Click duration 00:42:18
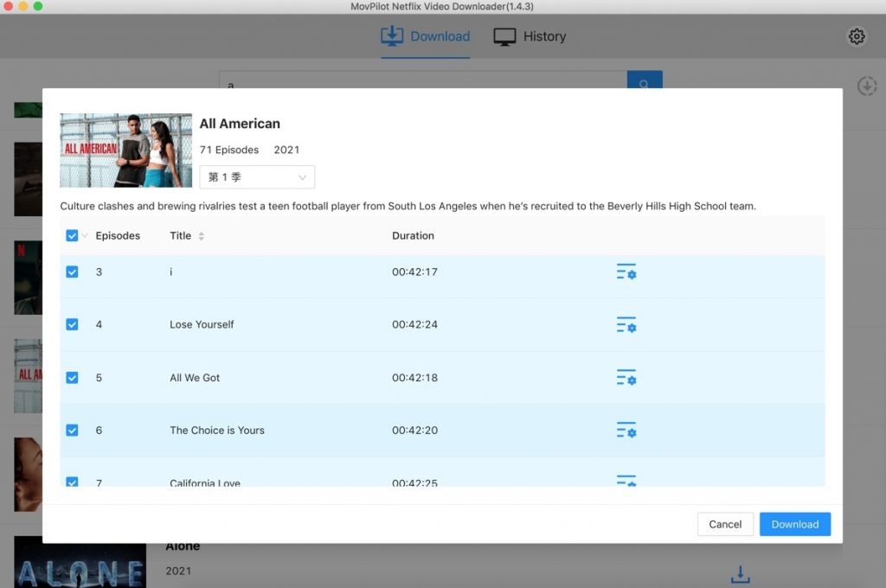Screen dimensions: 886x588 [414, 377]
